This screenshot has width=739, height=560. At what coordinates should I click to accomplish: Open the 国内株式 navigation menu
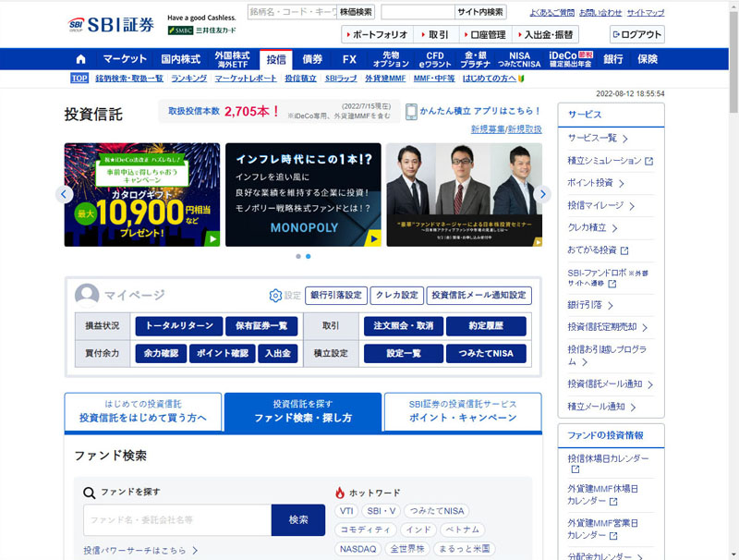coord(180,59)
